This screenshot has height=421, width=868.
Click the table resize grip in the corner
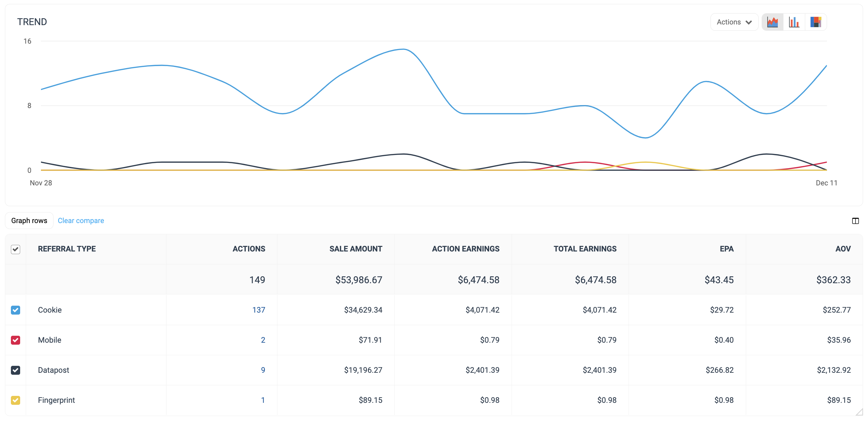click(859, 412)
